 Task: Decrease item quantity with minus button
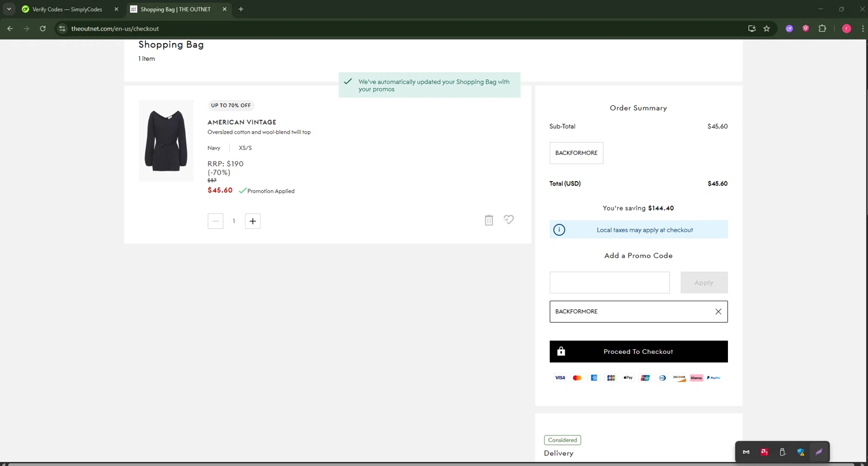(215, 221)
